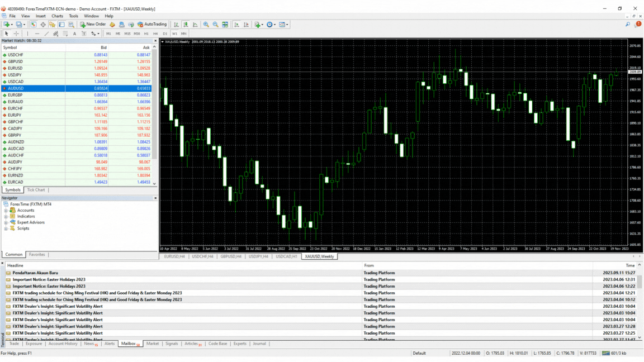Toggle AutoTrading on the toolbar

152,25
